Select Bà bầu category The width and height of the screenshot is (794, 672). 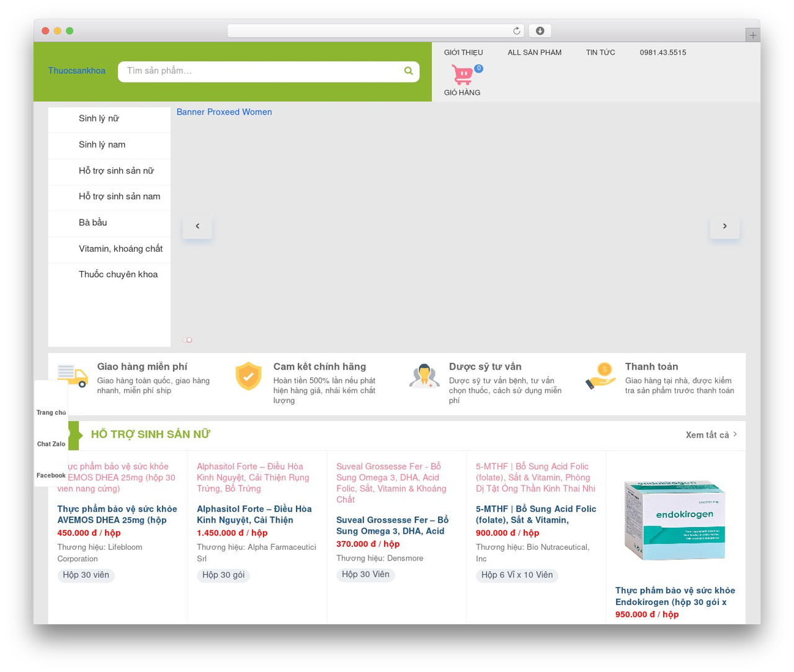[109, 223]
